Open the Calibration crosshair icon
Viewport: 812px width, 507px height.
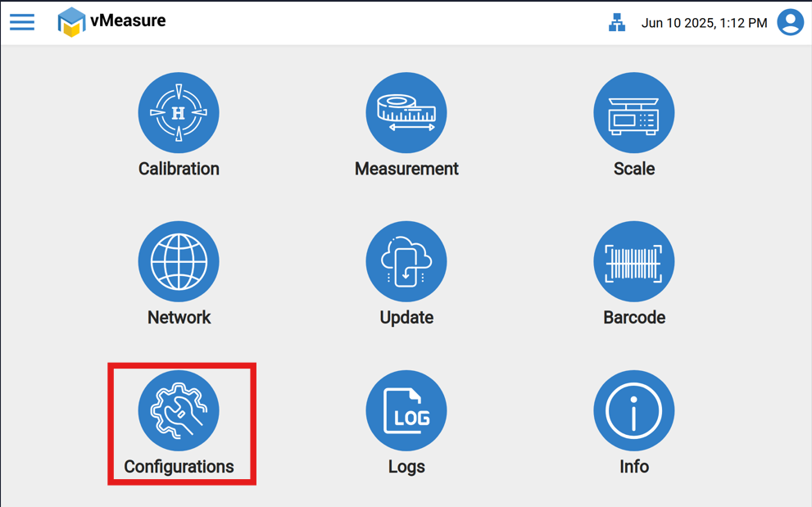click(179, 113)
